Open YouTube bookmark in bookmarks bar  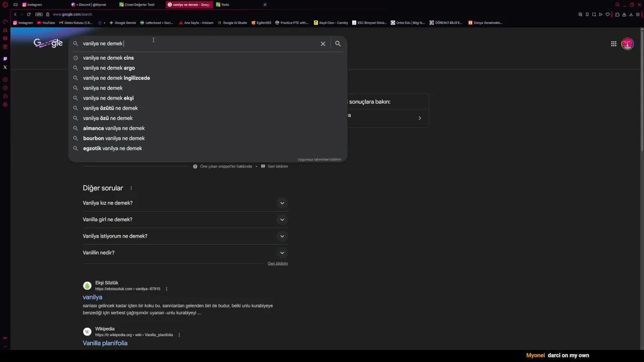click(46, 23)
